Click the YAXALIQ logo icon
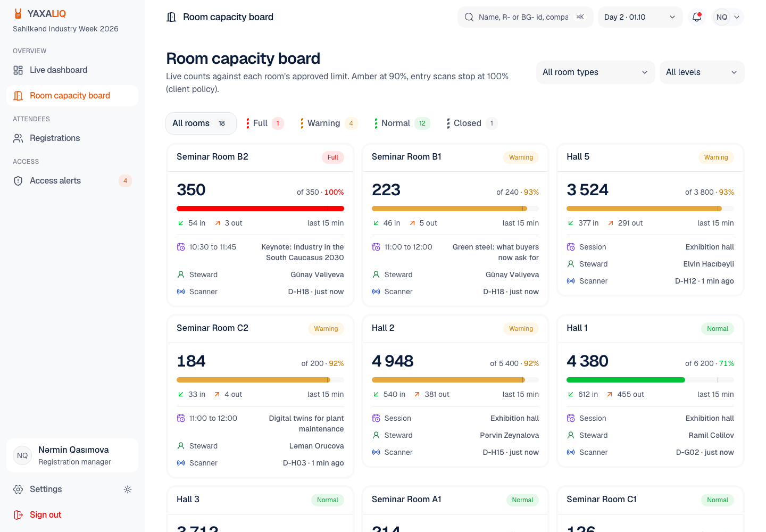The height and width of the screenshot is (532, 766). [x=18, y=14]
